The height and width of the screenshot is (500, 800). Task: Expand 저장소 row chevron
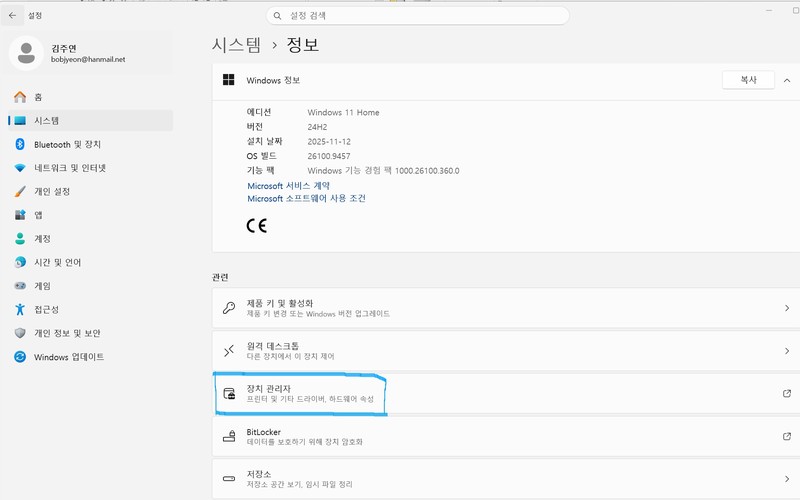click(x=787, y=479)
